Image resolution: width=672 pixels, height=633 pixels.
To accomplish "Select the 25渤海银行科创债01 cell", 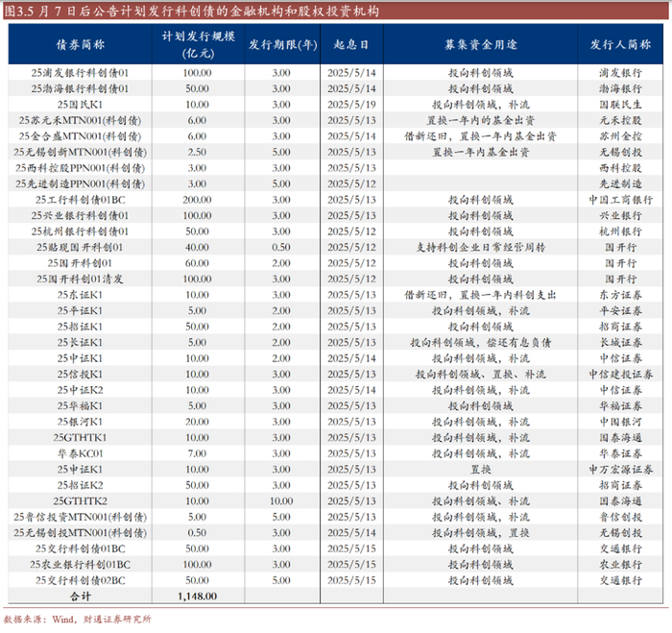I will (80, 88).
